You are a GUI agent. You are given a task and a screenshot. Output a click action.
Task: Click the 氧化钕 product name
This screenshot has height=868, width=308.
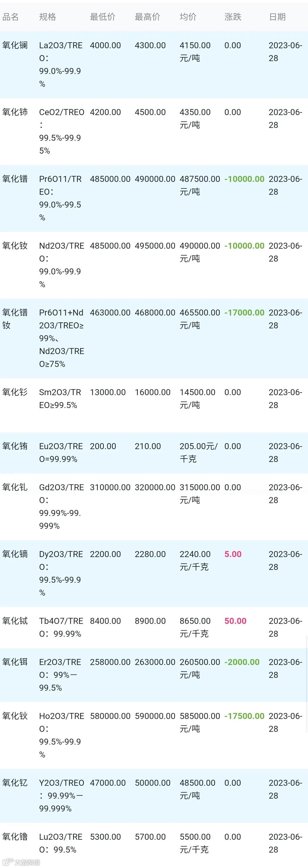click(15, 246)
